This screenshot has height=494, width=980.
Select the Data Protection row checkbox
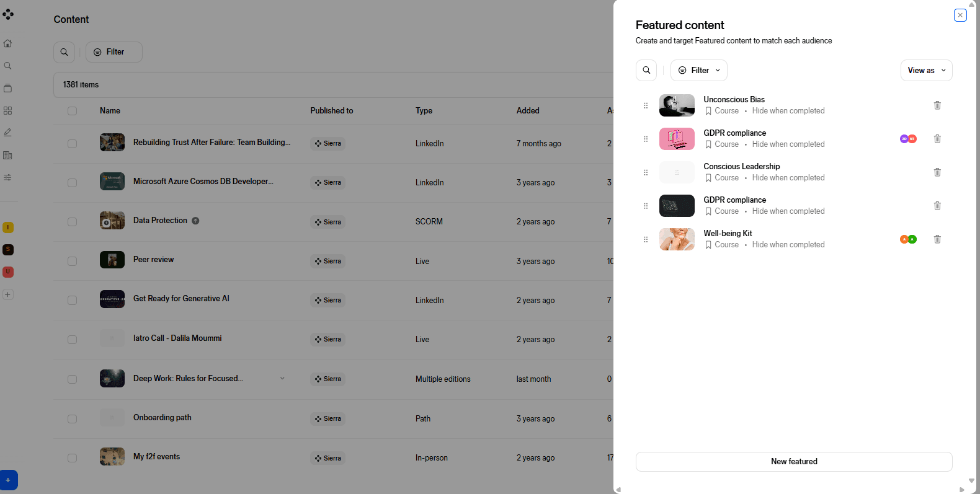[x=73, y=222]
